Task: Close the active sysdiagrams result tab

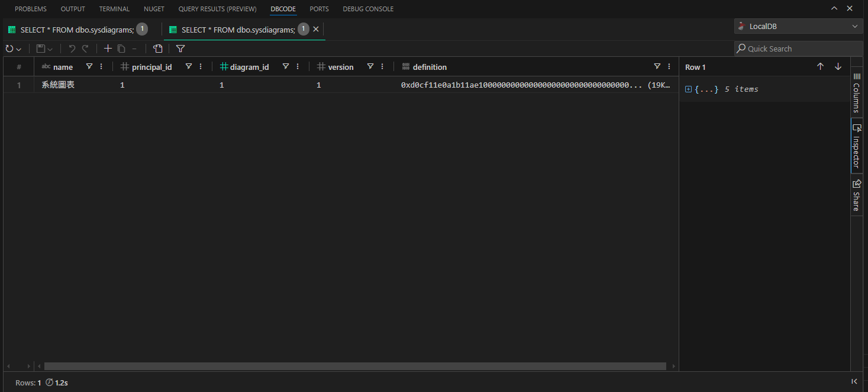Action: (x=316, y=30)
